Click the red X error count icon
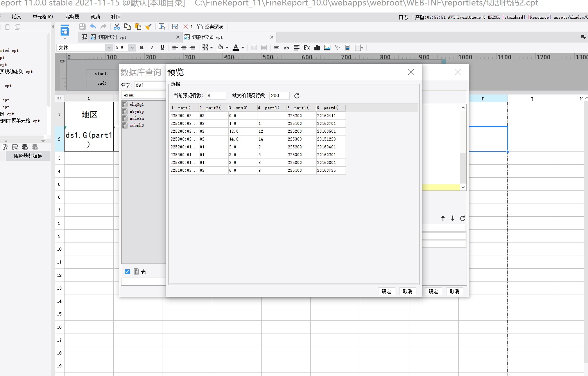This screenshot has height=376, width=588. coord(186,27)
